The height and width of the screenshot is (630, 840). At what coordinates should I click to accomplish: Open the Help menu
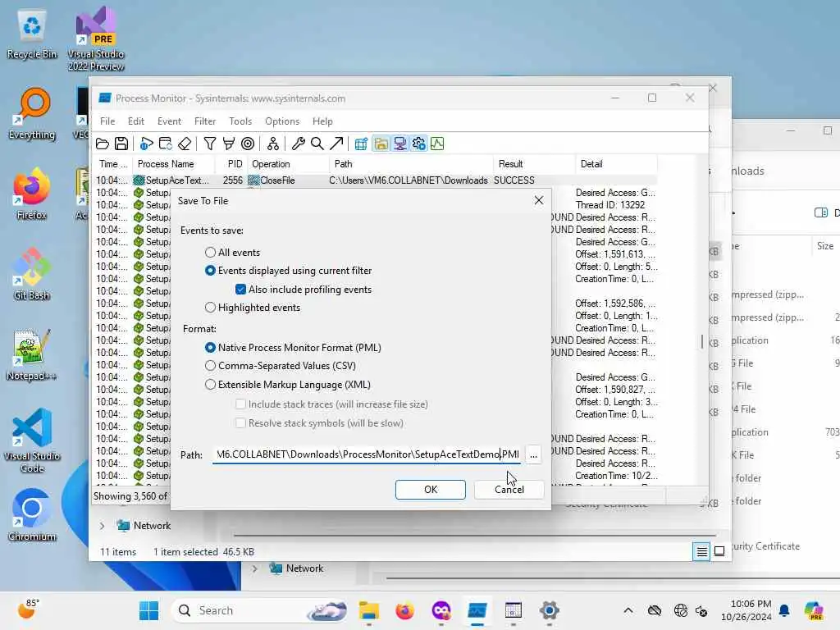point(322,121)
